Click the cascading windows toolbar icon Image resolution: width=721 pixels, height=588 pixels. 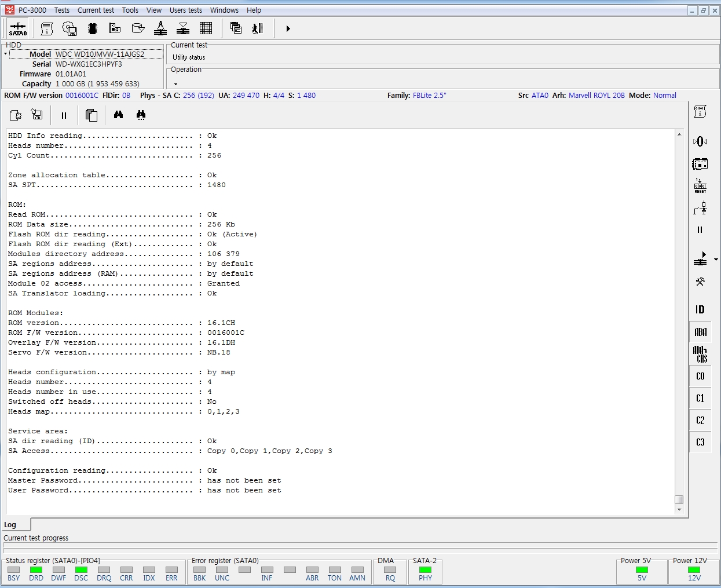point(236,28)
